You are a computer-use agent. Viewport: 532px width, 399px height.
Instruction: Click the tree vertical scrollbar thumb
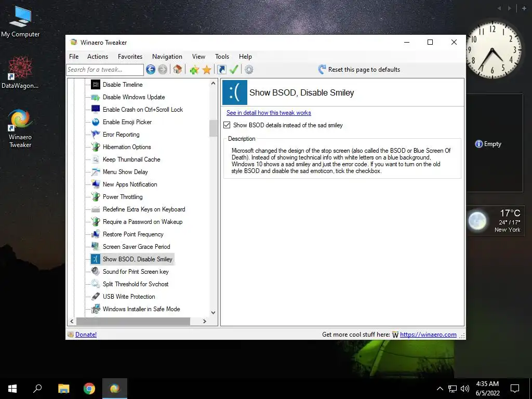[x=213, y=128]
